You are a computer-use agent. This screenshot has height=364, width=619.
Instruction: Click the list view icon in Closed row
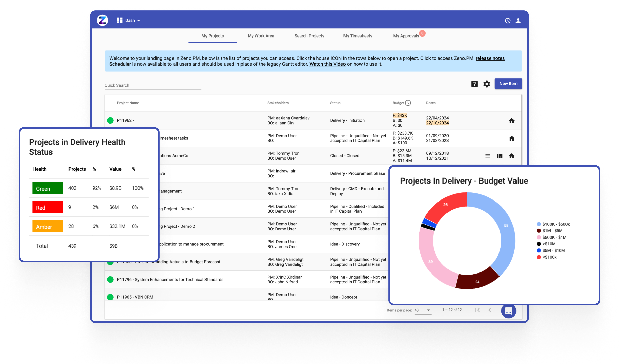[x=487, y=156]
